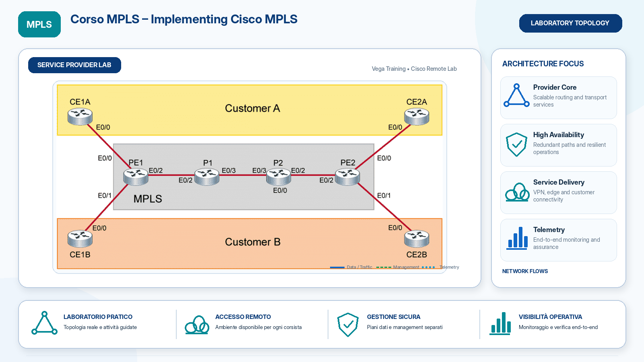Click 'Piani dati e management separati' text
The height and width of the screenshot is (362, 644).
click(x=405, y=327)
